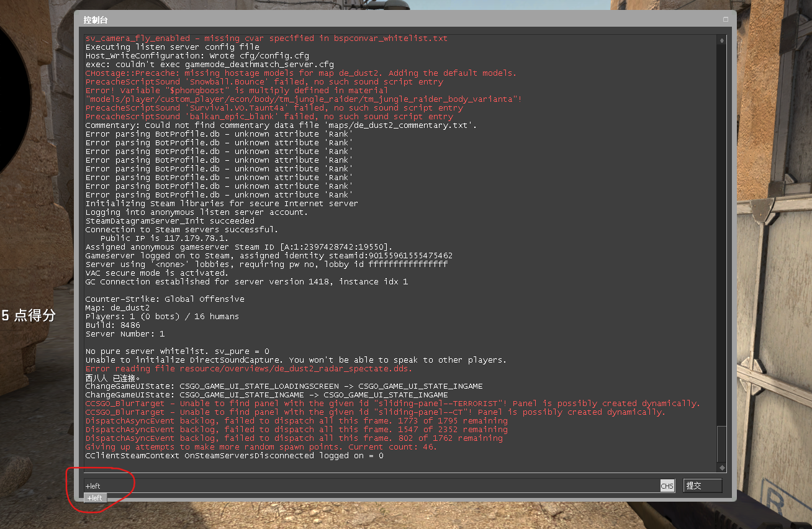
Task: Select the 'Gameserver logged on to Steam' line
Action: [269, 256]
